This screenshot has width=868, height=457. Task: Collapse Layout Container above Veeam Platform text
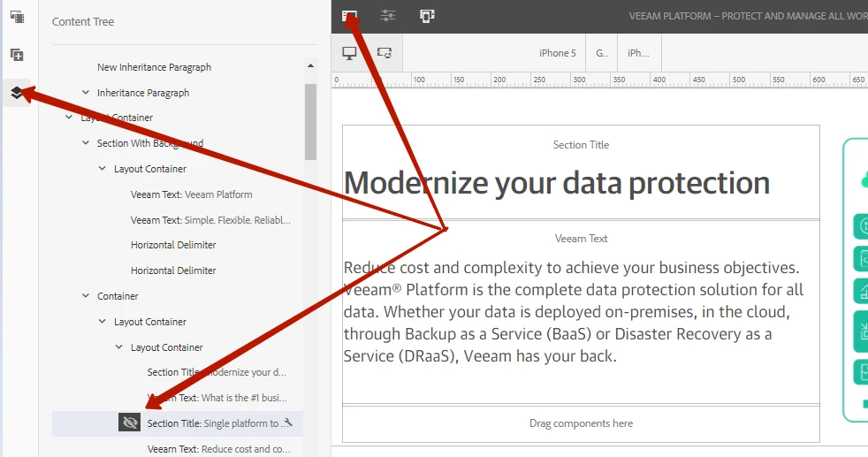102,168
